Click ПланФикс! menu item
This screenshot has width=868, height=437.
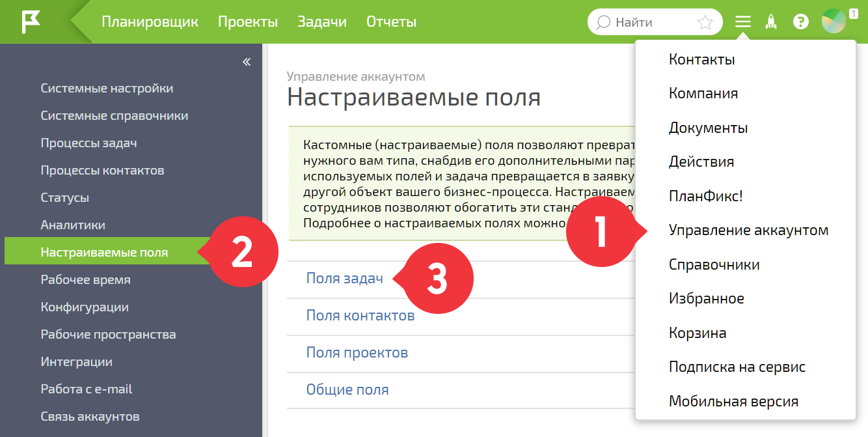point(706,195)
